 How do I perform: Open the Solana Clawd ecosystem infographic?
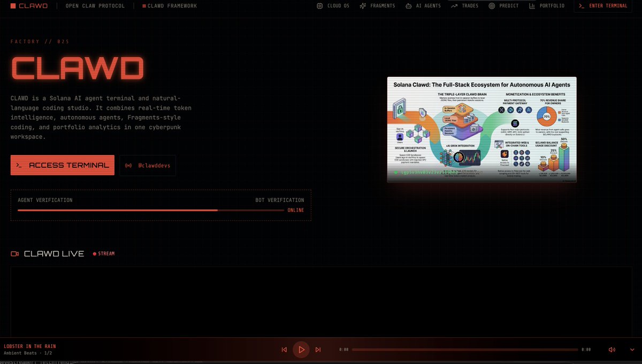pyautogui.click(x=481, y=129)
